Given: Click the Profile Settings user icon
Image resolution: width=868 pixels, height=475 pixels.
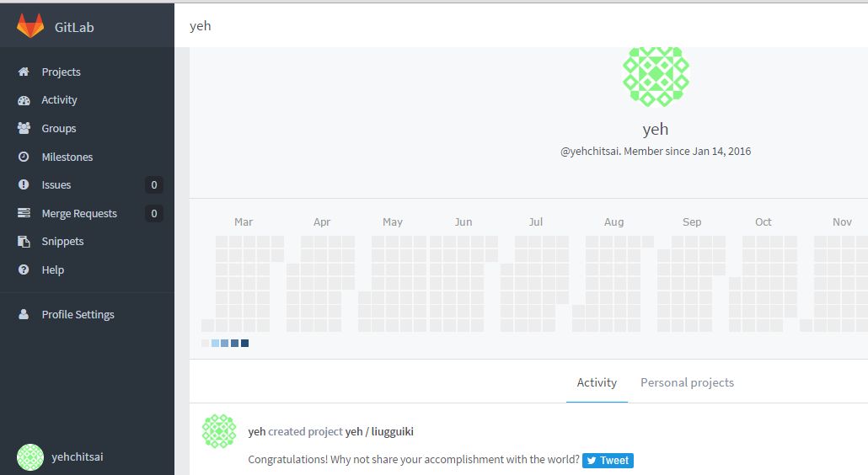Looking at the screenshot, I should coord(24,315).
